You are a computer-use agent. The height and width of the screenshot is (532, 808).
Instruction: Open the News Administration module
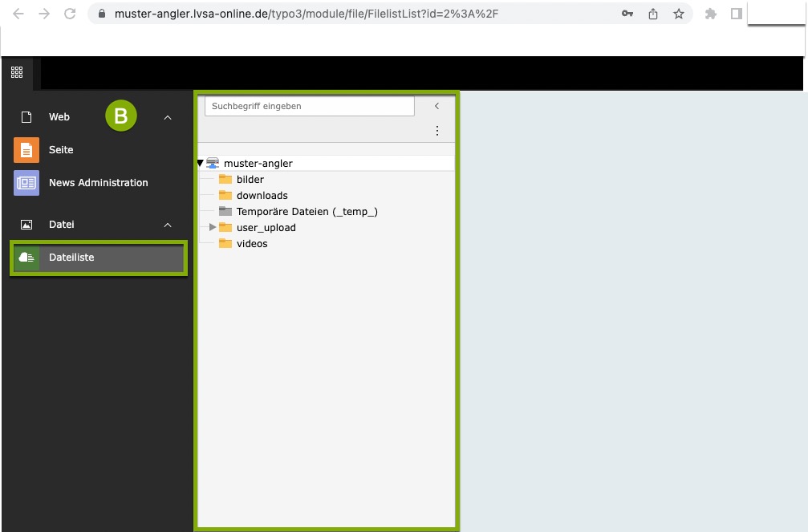(98, 183)
